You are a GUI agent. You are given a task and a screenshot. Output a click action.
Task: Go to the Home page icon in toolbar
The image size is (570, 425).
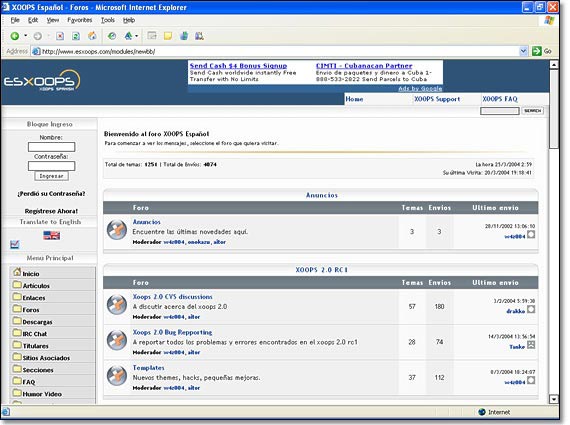(x=92, y=36)
